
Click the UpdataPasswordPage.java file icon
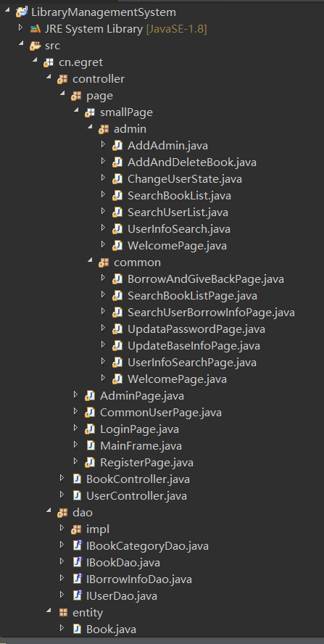pos(117,329)
